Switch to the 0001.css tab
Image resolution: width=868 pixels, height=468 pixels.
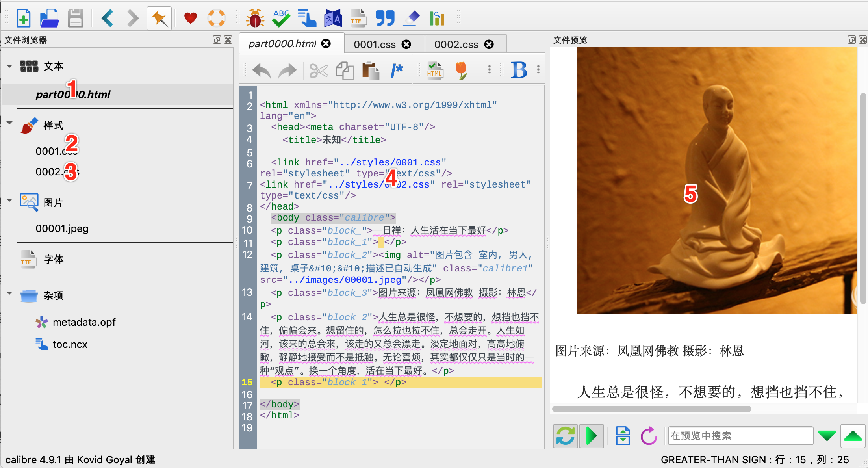[375, 45]
